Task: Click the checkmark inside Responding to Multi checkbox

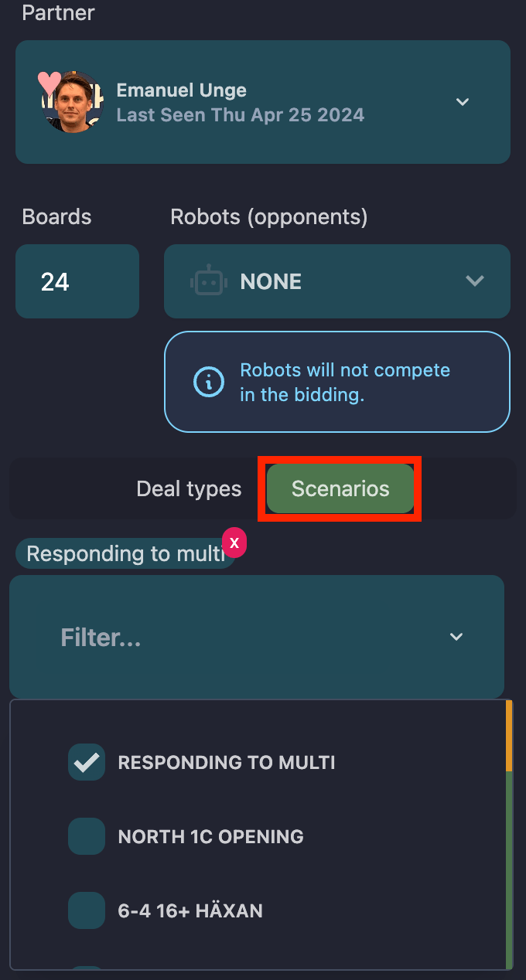Action: pyautogui.click(x=86, y=762)
